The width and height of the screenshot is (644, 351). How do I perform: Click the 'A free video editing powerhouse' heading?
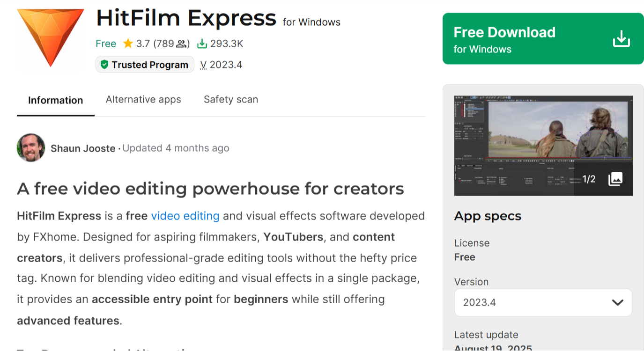[210, 189]
